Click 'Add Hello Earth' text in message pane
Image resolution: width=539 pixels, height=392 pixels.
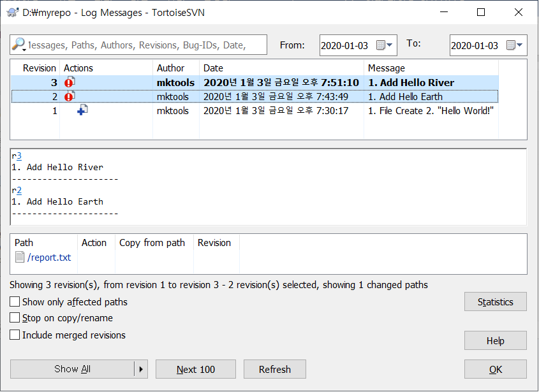65,201
